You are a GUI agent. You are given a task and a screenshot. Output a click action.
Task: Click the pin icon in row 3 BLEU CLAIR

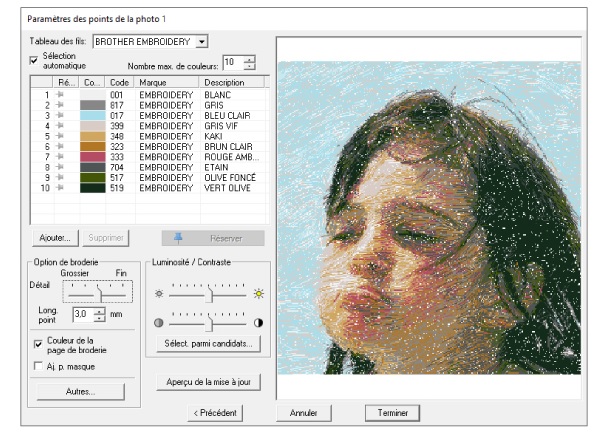point(60,115)
